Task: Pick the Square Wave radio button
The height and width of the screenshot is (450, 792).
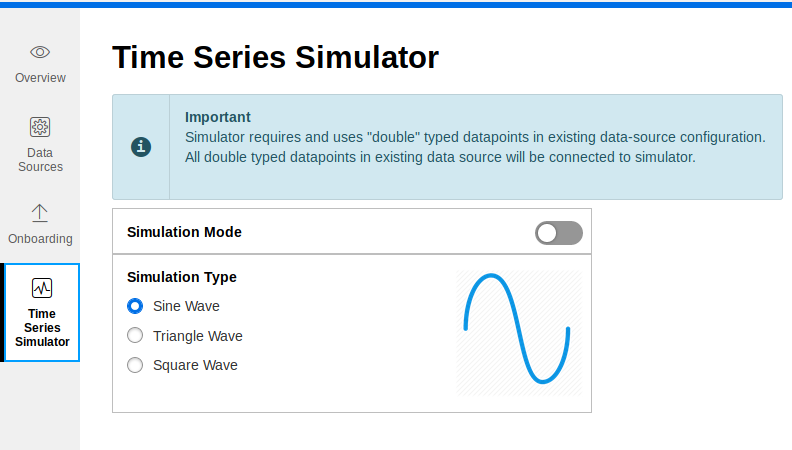Action: [x=135, y=365]
